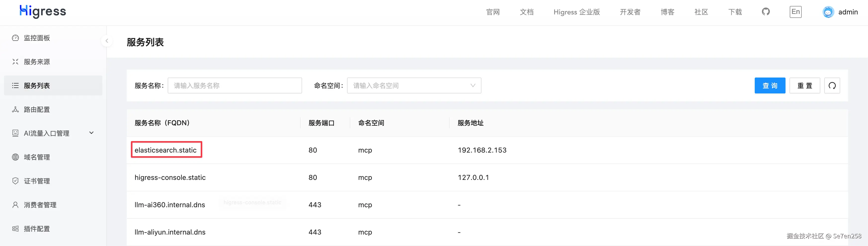The image size is (868, 246).
Task: Click mcp namespace in llm-aliyun.internal.dns row
Action: 365,232
